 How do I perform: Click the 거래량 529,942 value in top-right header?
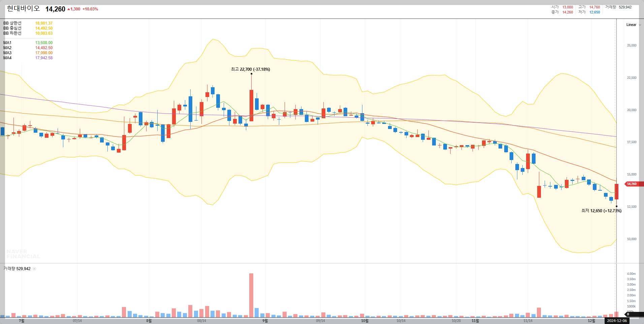click(x=625, y=7)
